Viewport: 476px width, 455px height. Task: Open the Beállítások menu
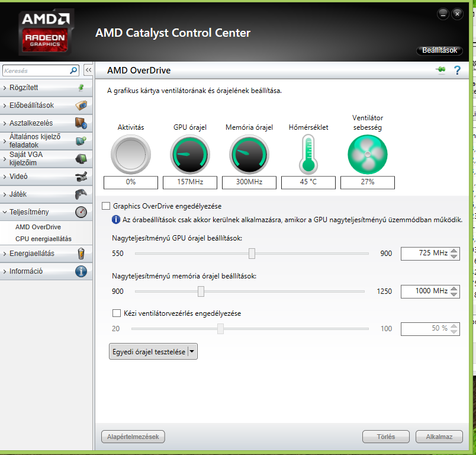click(439, 50)
